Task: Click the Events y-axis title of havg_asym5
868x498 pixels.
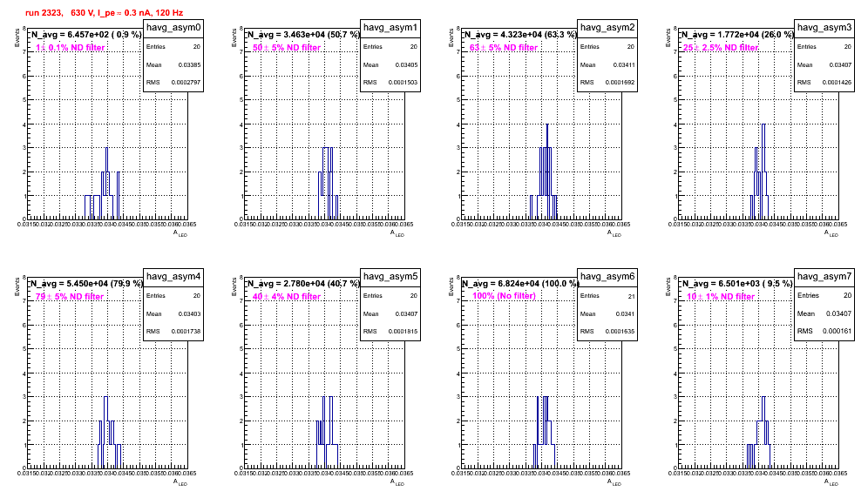Action: 234,286
